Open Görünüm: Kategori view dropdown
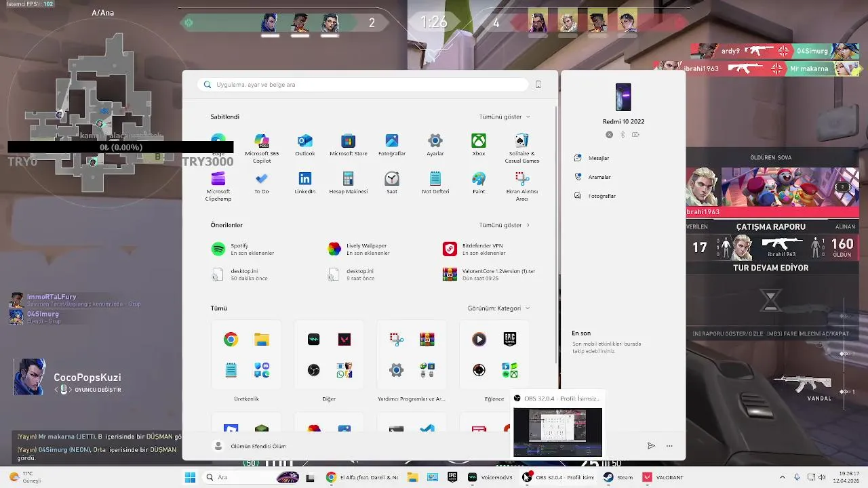 pos(498,308)
